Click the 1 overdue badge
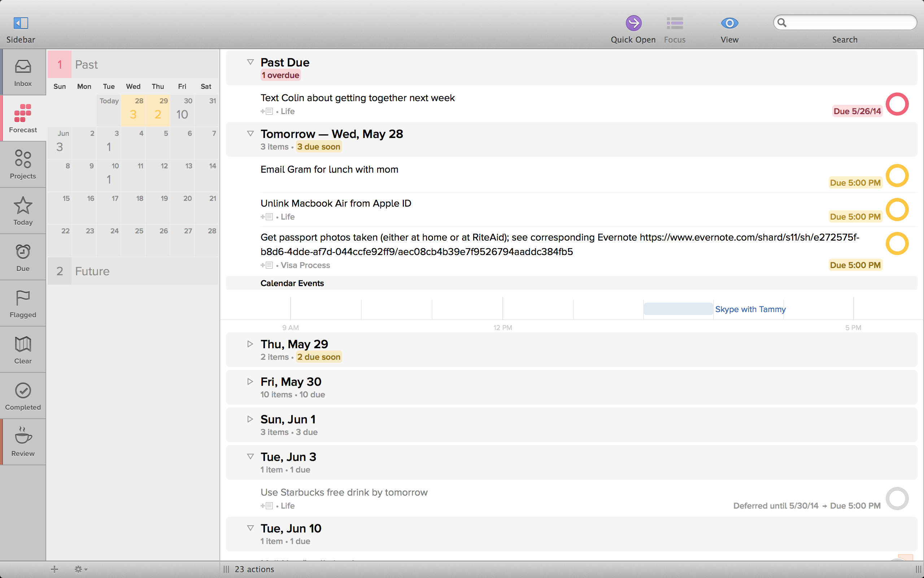The image size is (924, 578). (x=281, y=75)
